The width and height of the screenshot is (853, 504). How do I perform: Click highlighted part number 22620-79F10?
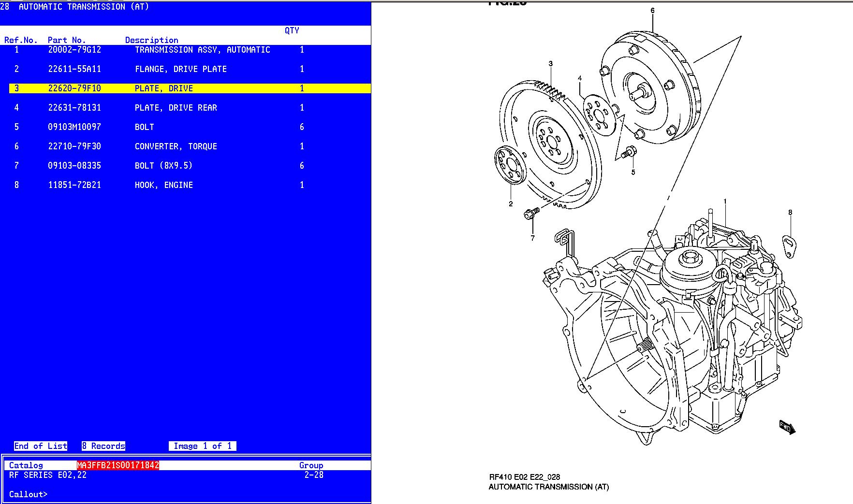(x=74, y=88)
